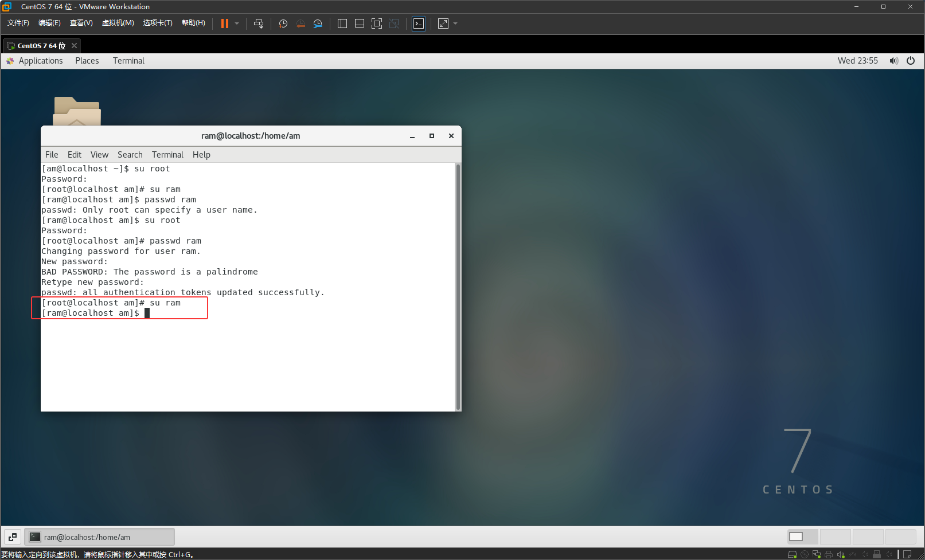925x560 pixels.
Task: Open the 选项卡(T) menu
Action: point(158,23)
